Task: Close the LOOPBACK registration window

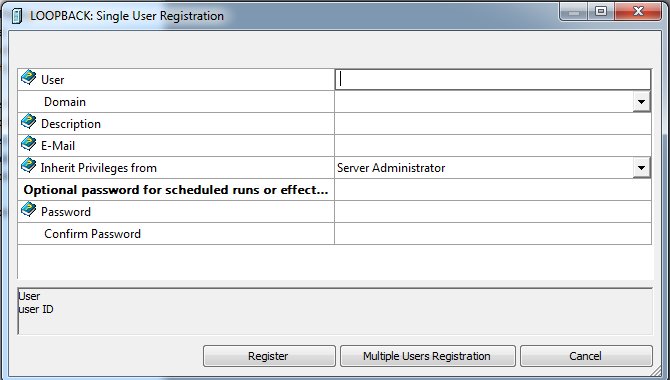Action: (638, 11)
